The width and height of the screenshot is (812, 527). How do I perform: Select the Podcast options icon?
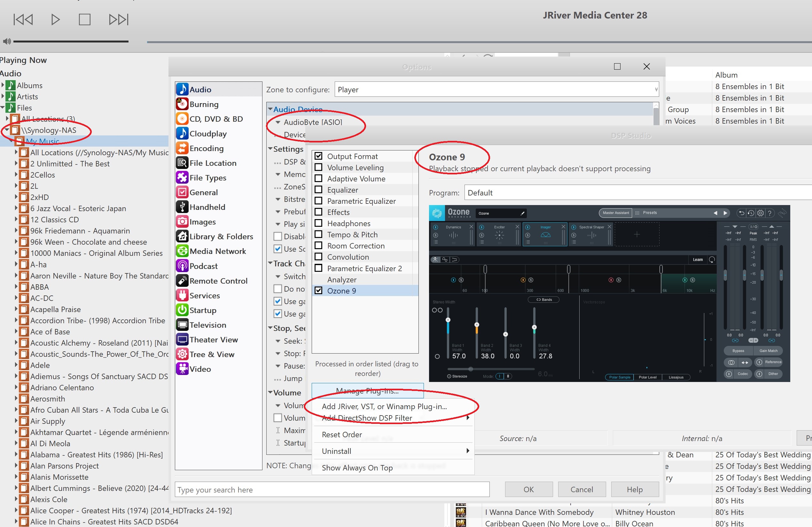[x=182, y=266]
